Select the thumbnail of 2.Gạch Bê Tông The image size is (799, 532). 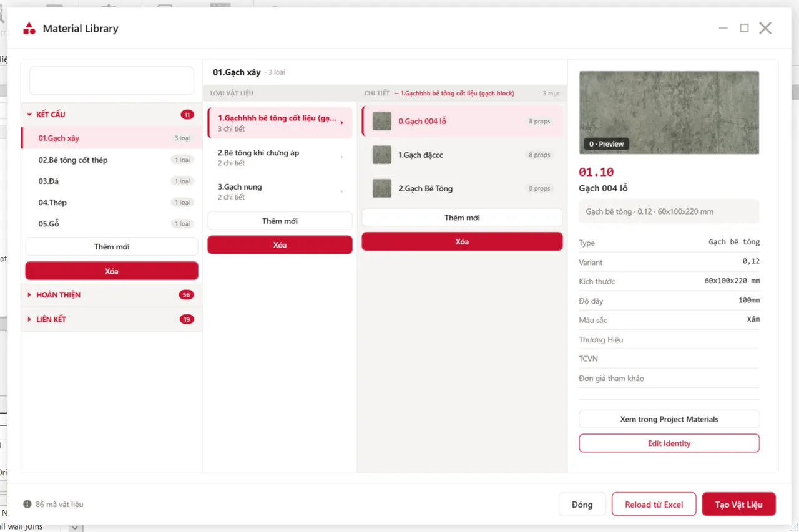(x=382, y=188)
